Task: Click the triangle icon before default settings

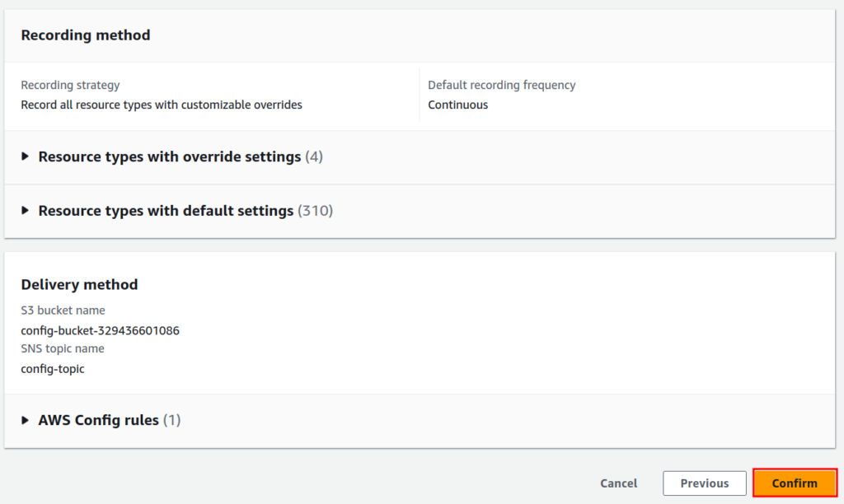Action: tap(24, 211)
